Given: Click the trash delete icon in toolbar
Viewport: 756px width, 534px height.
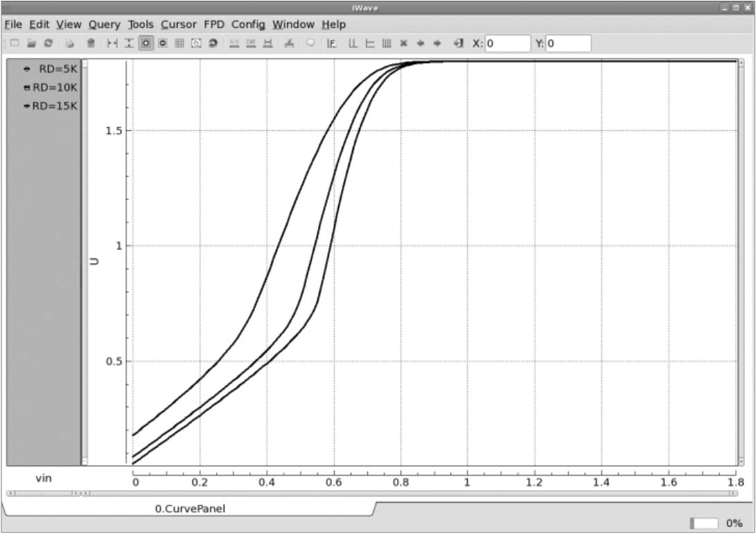Looking at the screenshot, I should [91, 44].
